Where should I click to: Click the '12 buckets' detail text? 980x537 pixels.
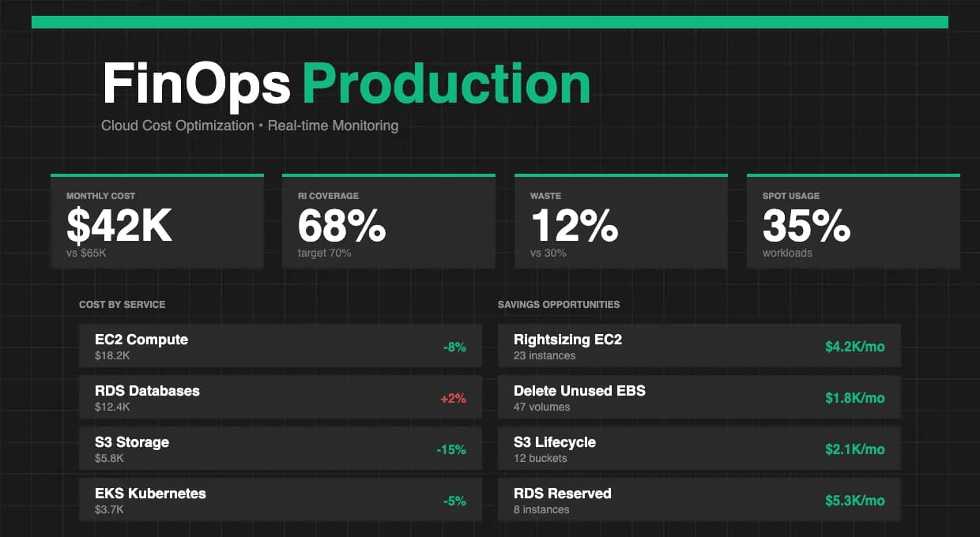click(x=541, y=459)
